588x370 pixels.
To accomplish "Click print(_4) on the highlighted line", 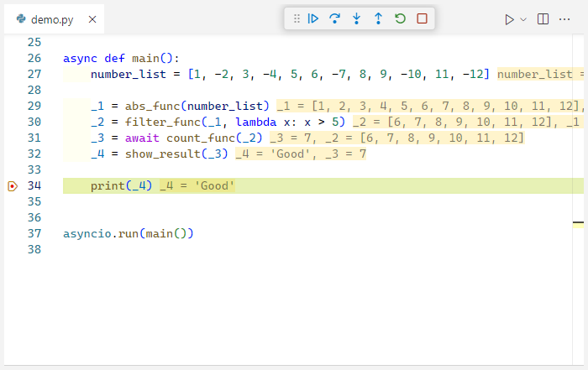I will pos(121,186).
